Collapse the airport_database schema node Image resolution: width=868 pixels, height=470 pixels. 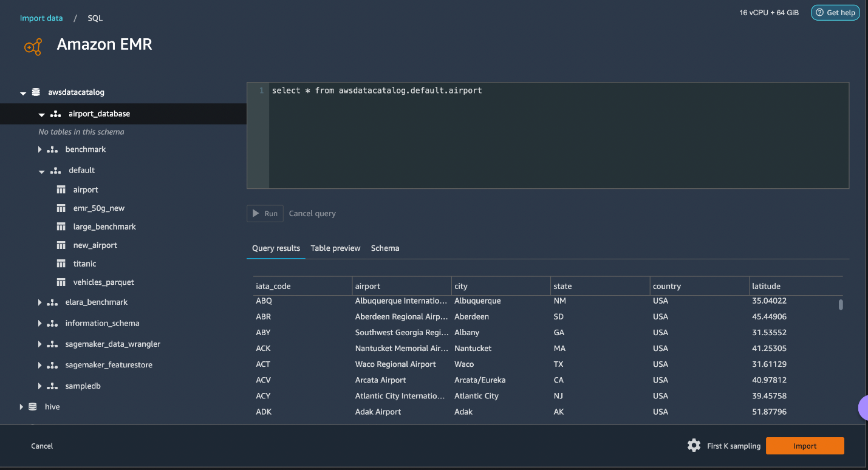coord(42,114)
